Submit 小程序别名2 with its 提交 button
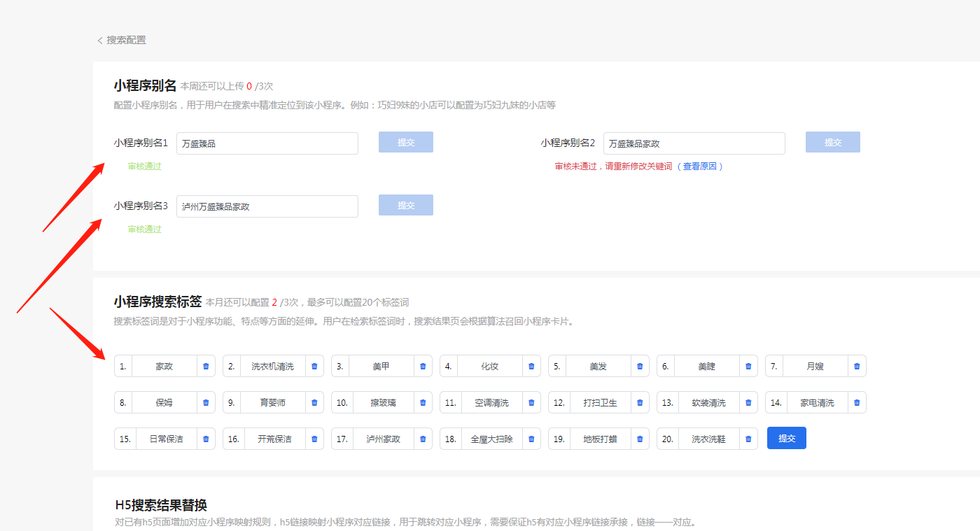Screen dimensions: 980x531 click(x=833, y=142)
